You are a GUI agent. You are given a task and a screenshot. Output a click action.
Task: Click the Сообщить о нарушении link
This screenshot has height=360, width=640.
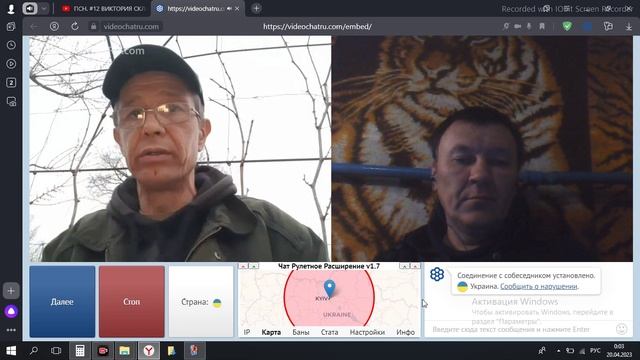click(539, 286)
